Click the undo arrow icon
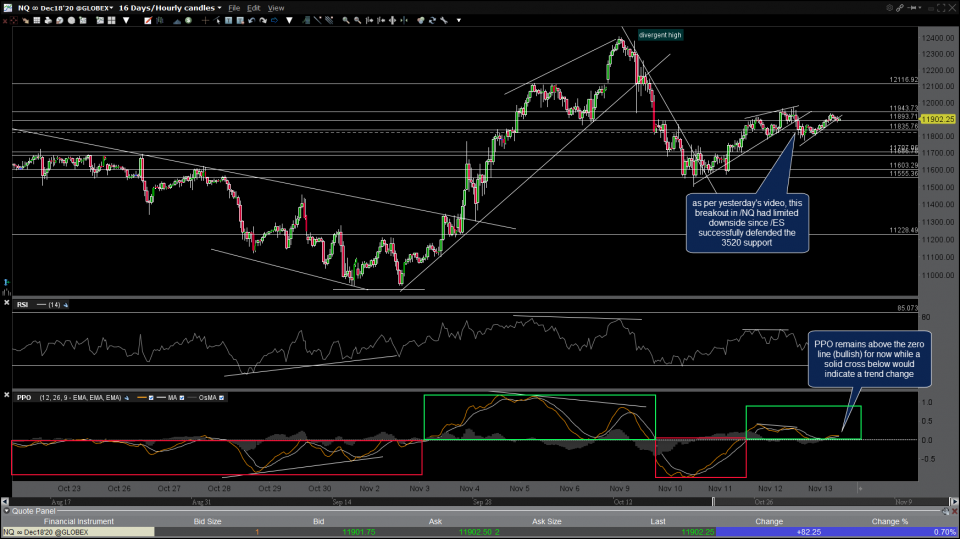 coord(252,20)
